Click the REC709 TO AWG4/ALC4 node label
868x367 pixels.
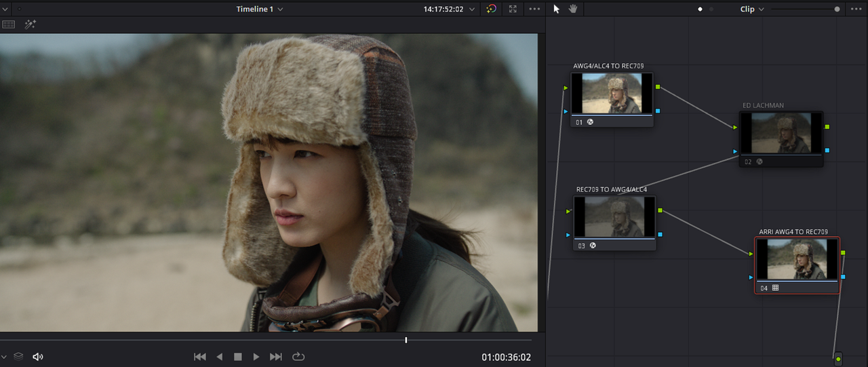click(x=612, y=189)
